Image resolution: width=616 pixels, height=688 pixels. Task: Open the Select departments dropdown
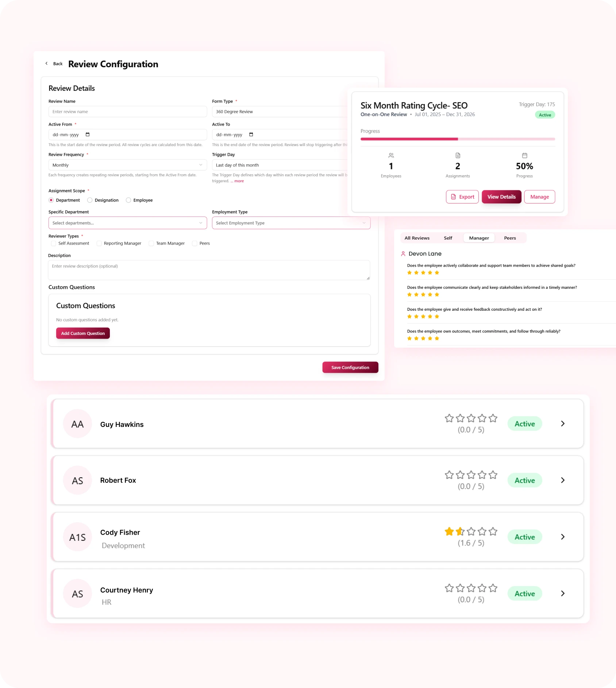[x=128, y=223]
